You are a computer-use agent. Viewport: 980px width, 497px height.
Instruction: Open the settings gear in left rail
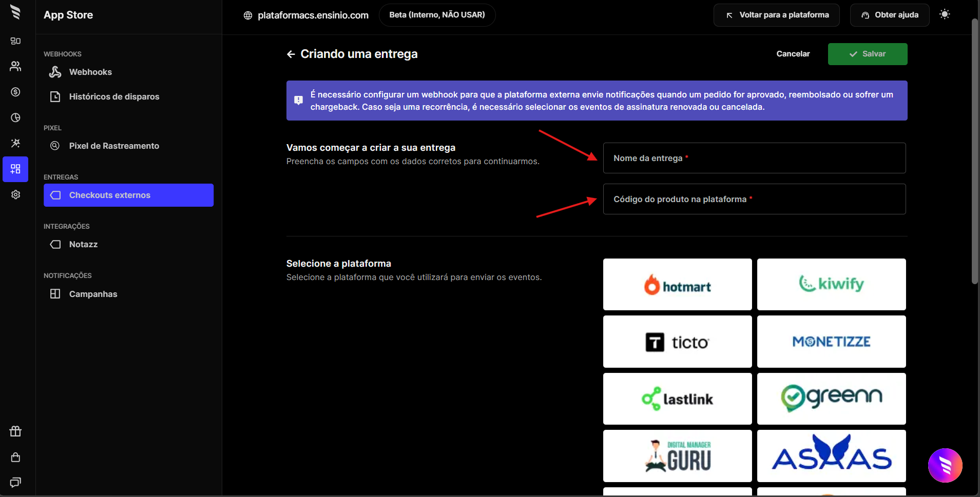coord(15,194)
